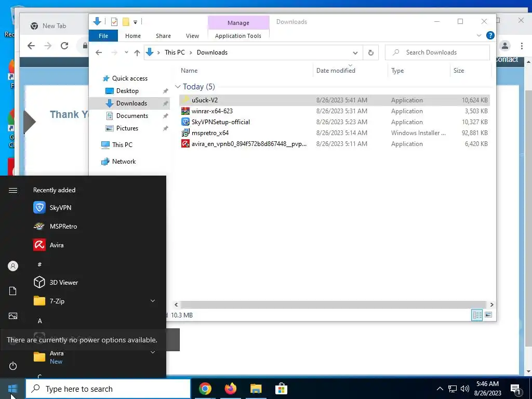Sort by the Type column header
Viewport: 532px width, 399px height.
[397, 71]
